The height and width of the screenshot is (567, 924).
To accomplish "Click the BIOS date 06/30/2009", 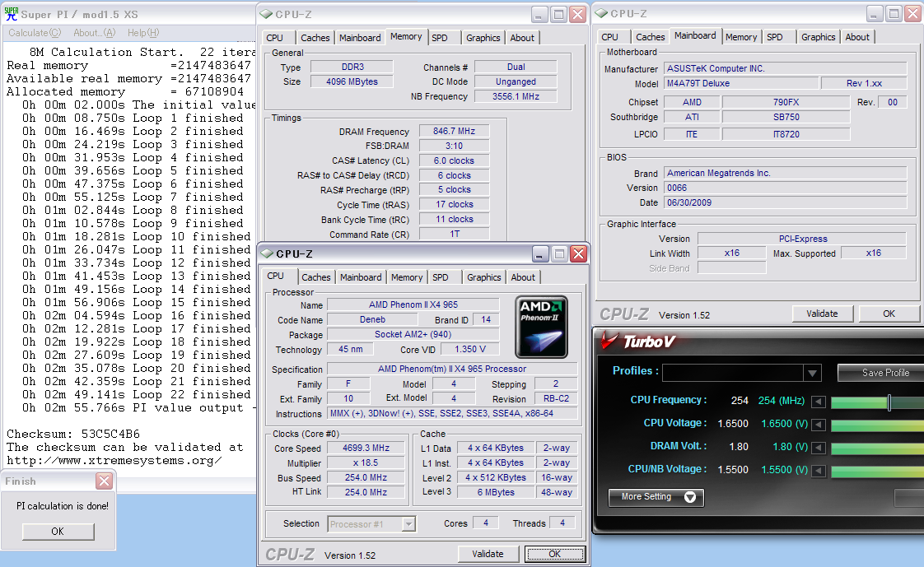I will (x=785, y=202).
